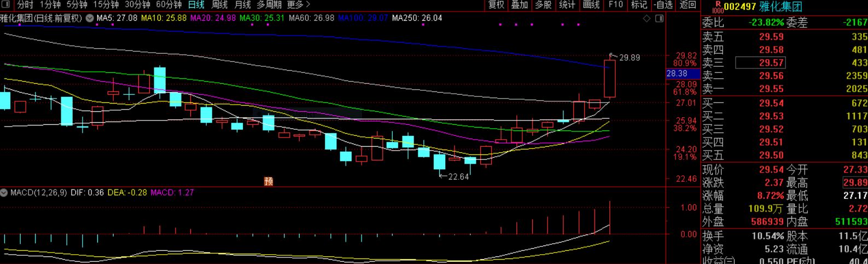Click the 复权 adjustment button
The height and width of the screenshot is (264, 868).
(496, 5)
